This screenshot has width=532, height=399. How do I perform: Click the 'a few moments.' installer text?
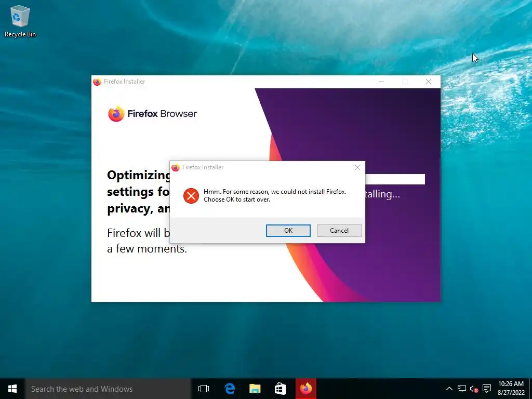(x=147, y=249)
